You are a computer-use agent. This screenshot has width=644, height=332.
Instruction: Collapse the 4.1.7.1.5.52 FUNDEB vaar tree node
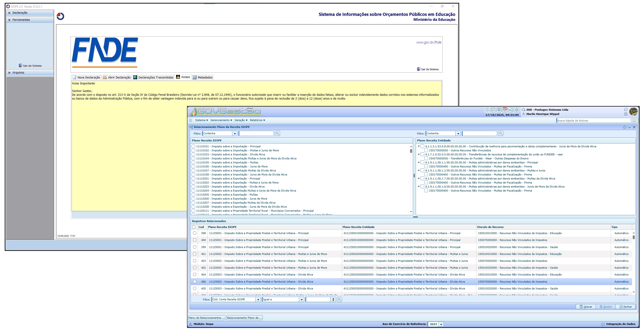[x=419, y=154]
